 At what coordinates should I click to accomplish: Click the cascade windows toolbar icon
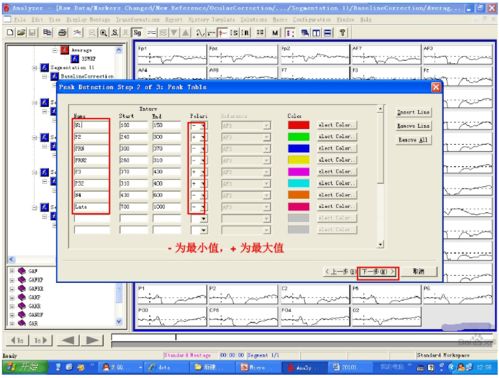(305, 33)
